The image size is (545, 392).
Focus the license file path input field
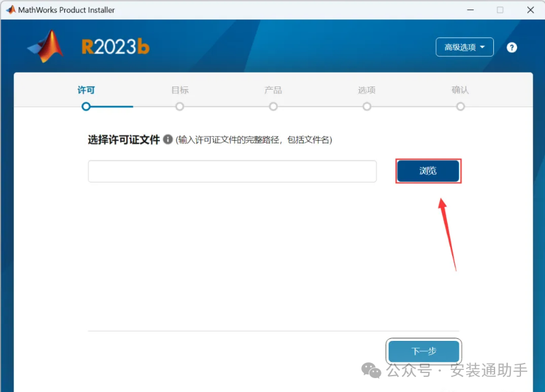click(x=232, y=171)
